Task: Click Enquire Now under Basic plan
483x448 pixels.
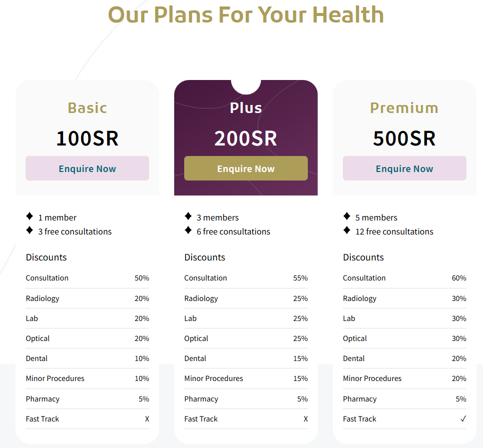Action: (x=87, y=168)
